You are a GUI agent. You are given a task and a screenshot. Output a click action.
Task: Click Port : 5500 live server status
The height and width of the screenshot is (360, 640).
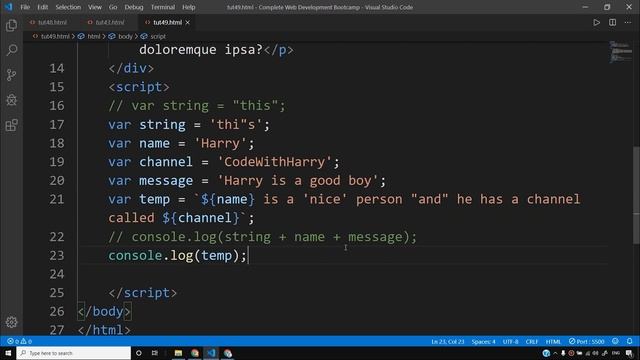pos(587,341)
